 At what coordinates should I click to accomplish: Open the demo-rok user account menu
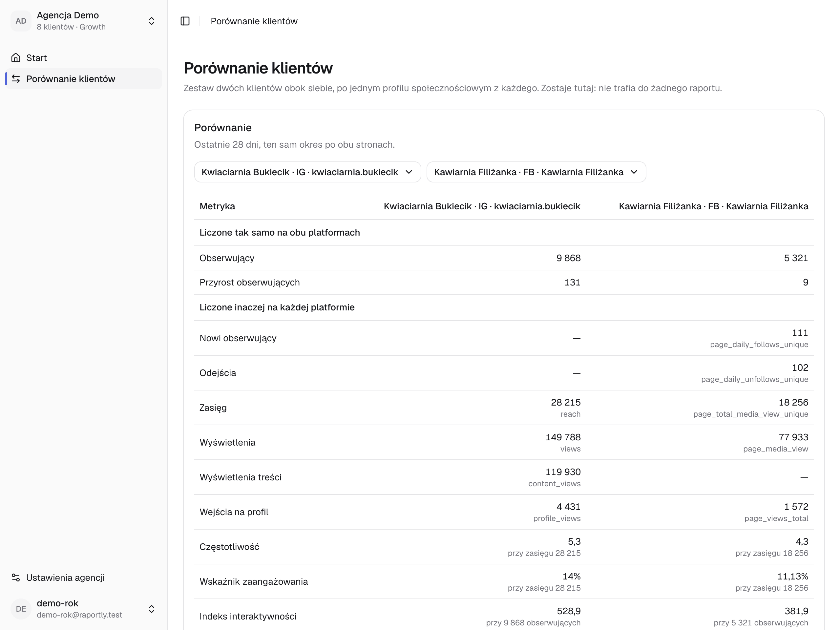click(x=84, y=609)
